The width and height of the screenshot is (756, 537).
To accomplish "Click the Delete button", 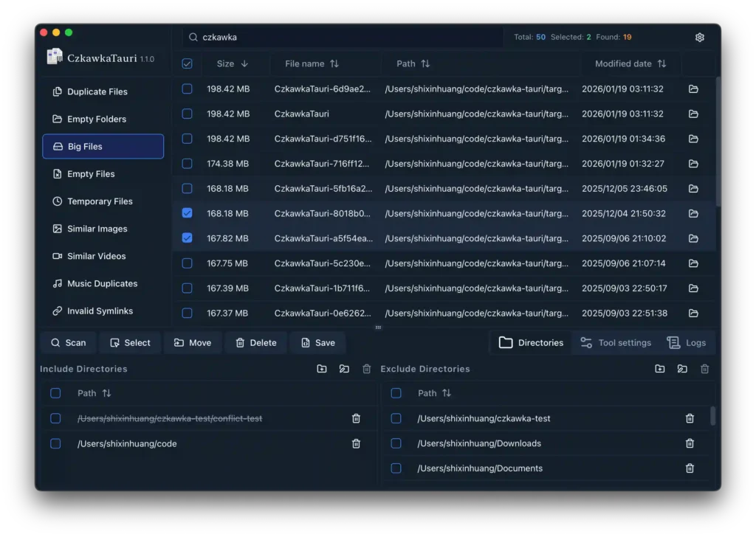I will [x=256, y=343].
